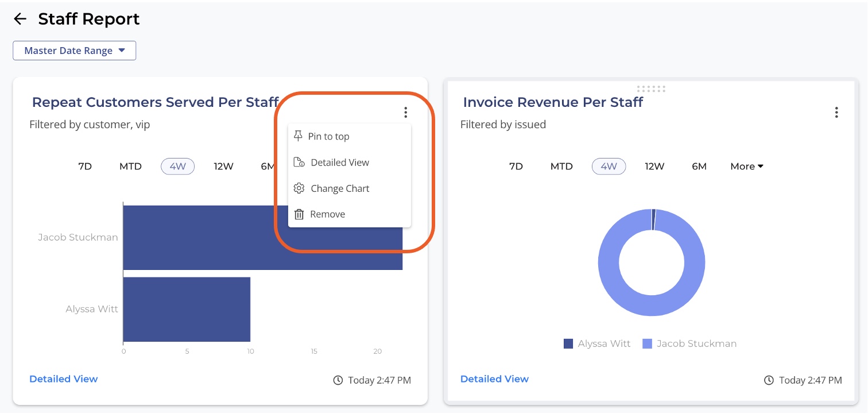Click clock icon on Repeat Customers card

338,380
